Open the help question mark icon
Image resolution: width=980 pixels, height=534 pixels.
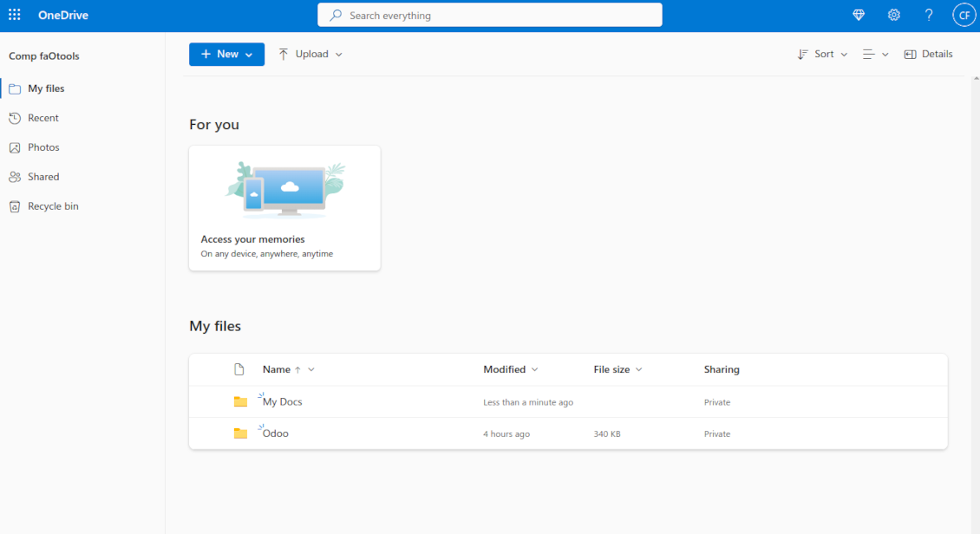(x=929, y=15)
